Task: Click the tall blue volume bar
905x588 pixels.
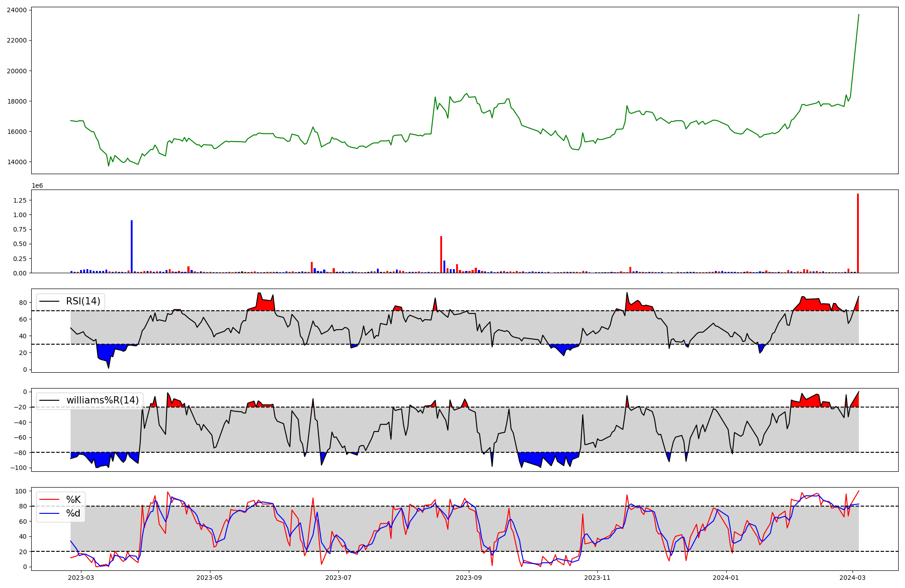Action: click(132, 247)
